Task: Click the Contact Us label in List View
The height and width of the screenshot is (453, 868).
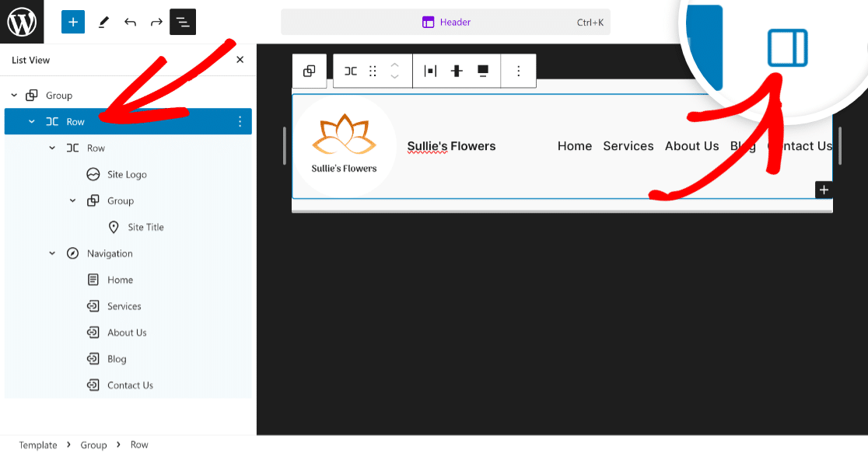Action: [x=130, y=385]
